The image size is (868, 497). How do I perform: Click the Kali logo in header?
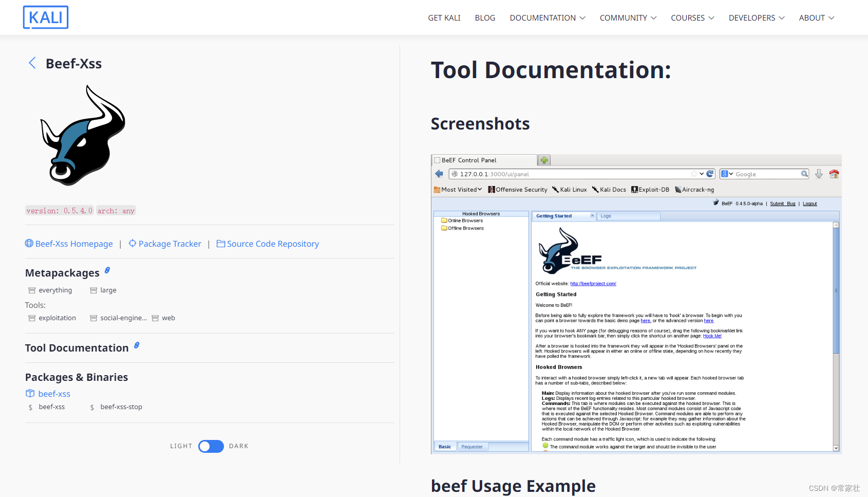46,17
